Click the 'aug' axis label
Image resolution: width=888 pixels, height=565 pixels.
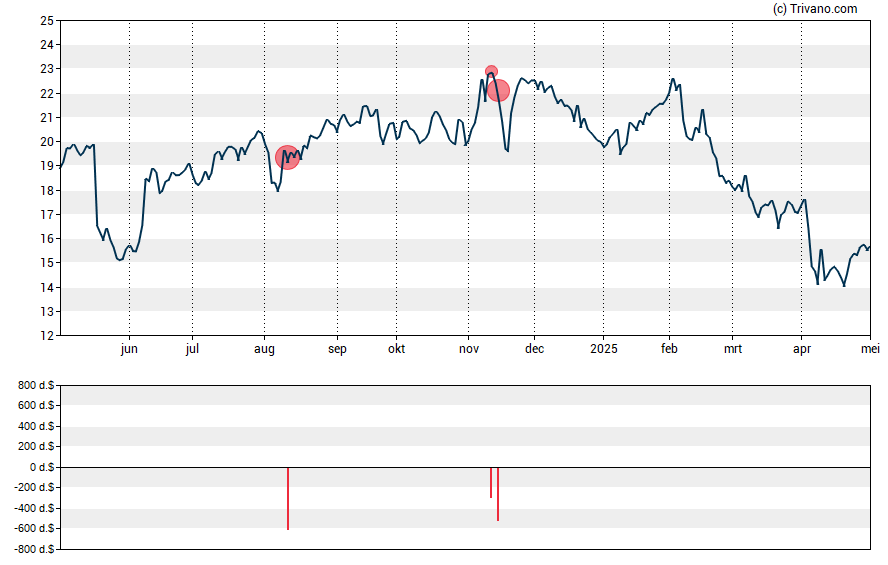(264, 349)
